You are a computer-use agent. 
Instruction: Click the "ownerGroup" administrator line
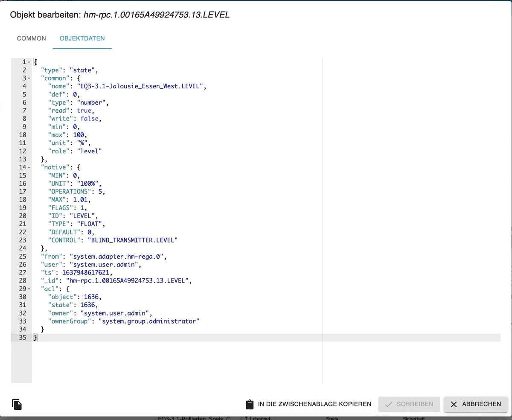pos(123,321)
